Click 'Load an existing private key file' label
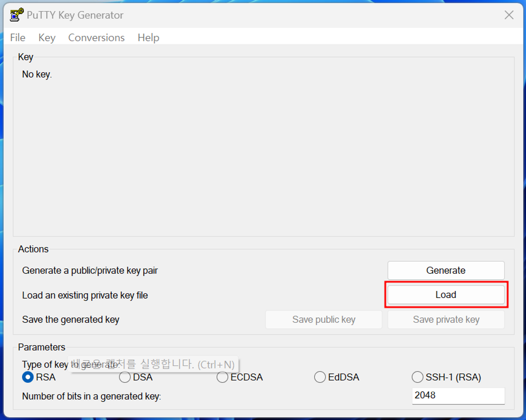The width and height of the screenshot is (526, 420). 85,295
